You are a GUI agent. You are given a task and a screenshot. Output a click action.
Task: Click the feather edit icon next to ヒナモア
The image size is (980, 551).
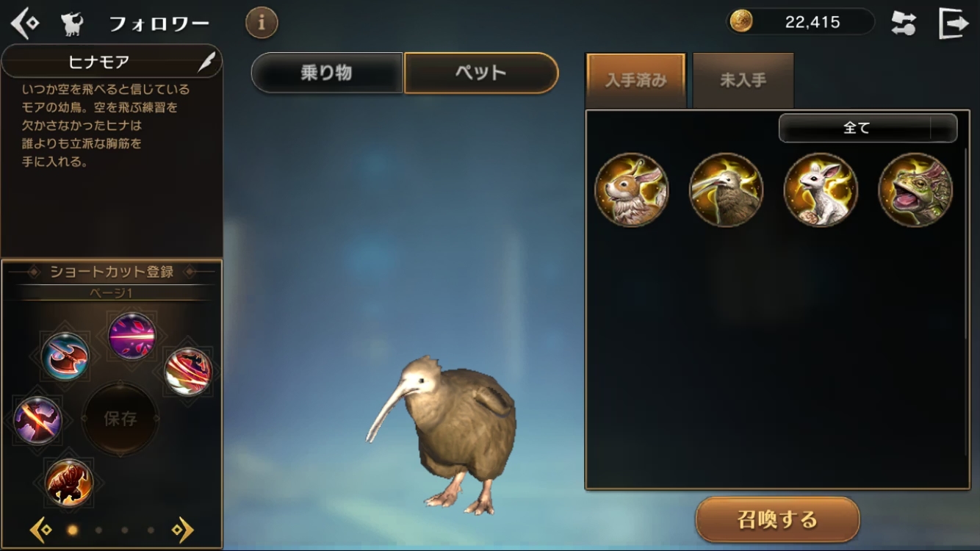[207, 62]
